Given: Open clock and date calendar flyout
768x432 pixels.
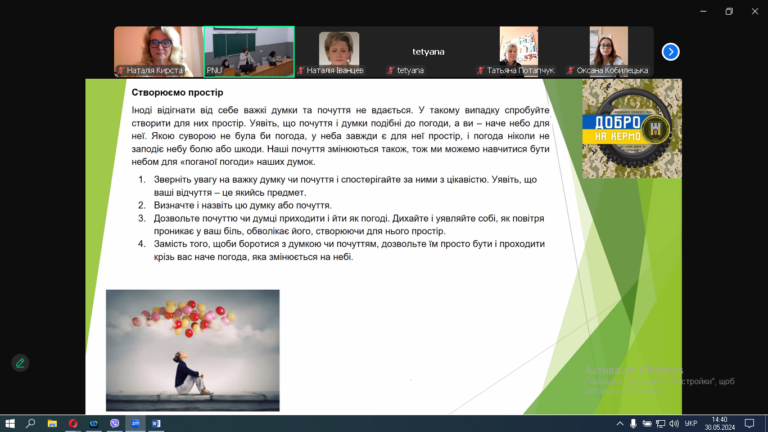Looking at the screenshot, I should (x=720, y=424).
